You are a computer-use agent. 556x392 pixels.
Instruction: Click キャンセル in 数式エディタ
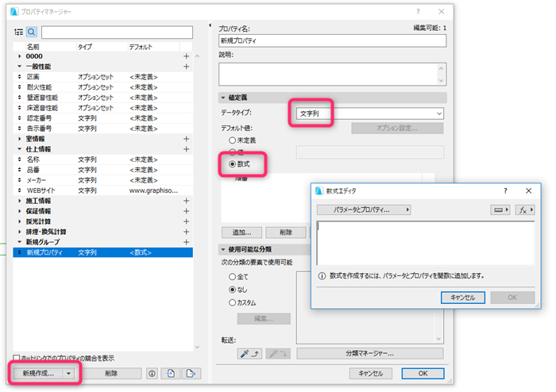(463, 298)
